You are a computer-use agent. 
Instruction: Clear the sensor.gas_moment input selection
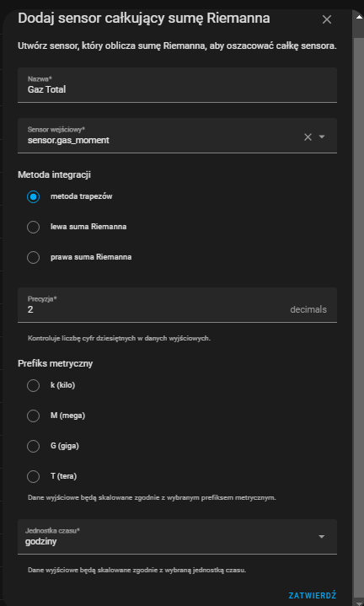pos(308,137)
